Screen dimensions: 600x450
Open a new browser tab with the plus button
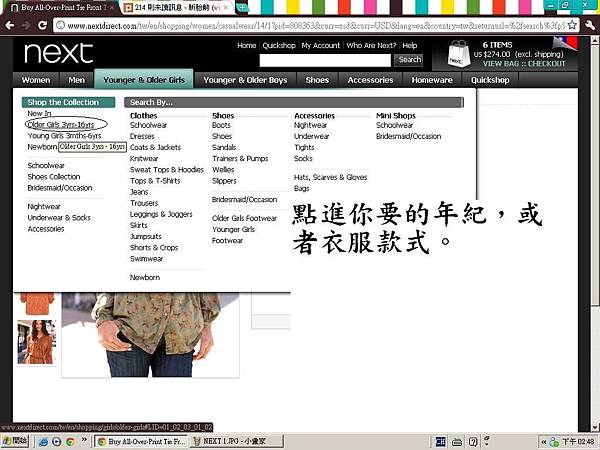click(x=242, y=7)
